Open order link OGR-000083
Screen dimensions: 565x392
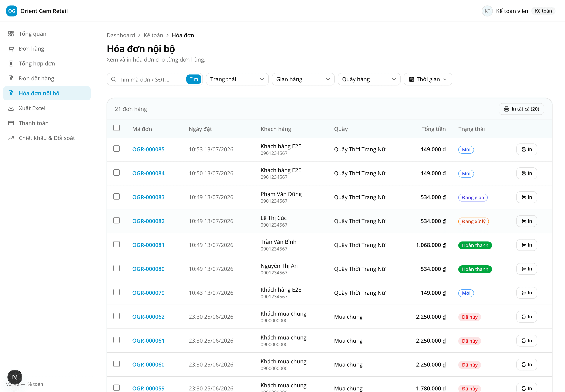(148, 197)
